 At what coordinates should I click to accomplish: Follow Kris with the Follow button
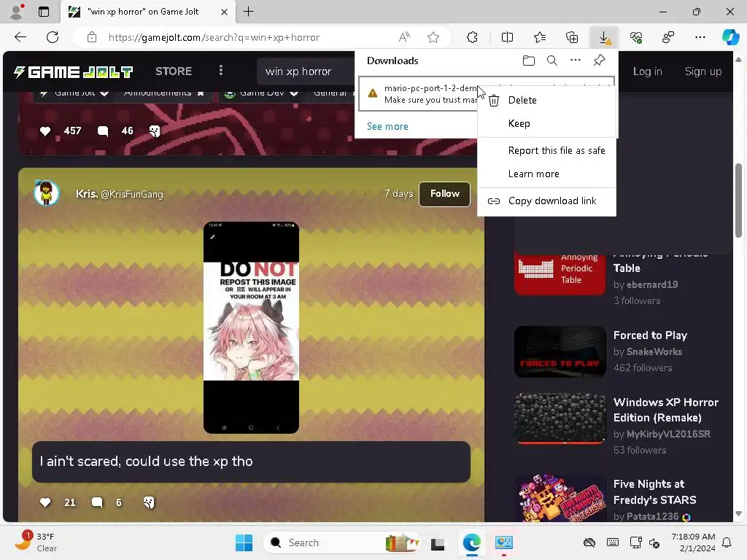pyautogui.click(x=444, y=194)
